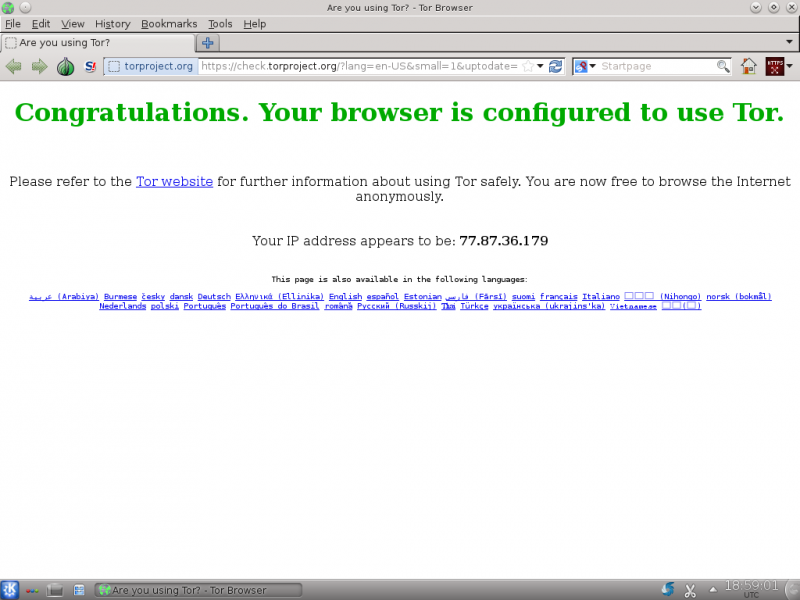This screenshot has height=600, width=800.
Task: Follow the Tor website link
Action: click(174, 182)
